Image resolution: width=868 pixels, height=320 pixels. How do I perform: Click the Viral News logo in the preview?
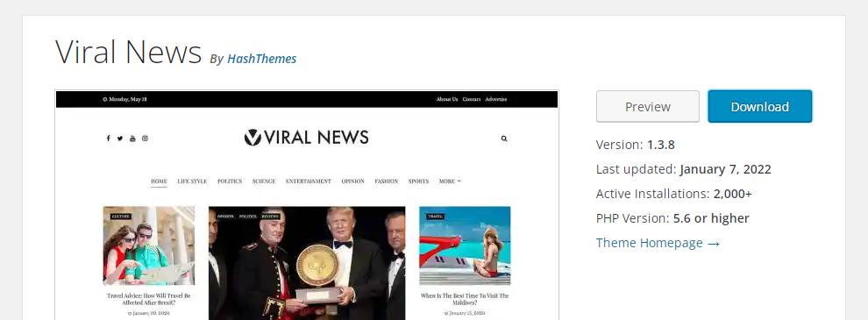pyautogui.click(x=306, y=138)
